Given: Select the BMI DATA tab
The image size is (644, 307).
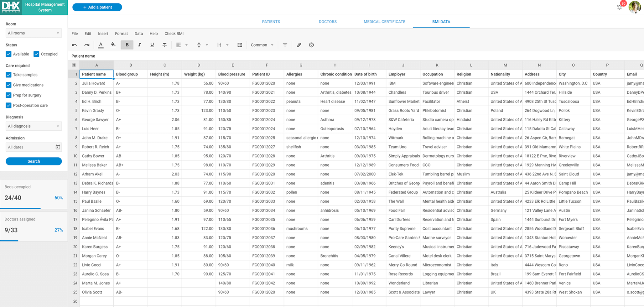Looking at the screenshot, I should pyautogui.click(x=441, y=22).
